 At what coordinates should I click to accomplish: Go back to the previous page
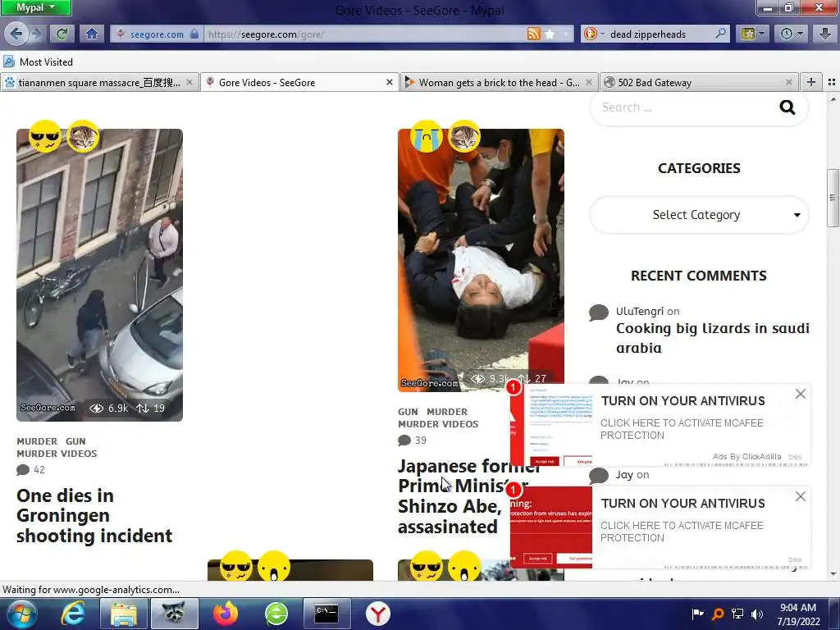16,34
